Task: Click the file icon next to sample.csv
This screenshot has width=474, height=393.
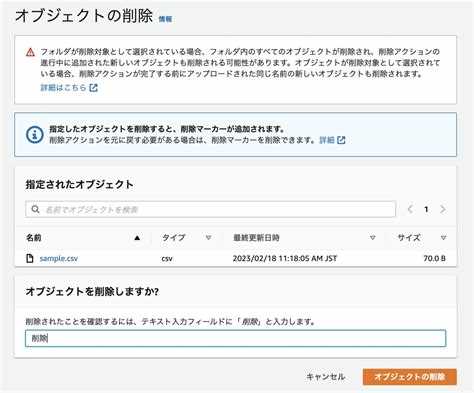Action: tap(30, 258)
